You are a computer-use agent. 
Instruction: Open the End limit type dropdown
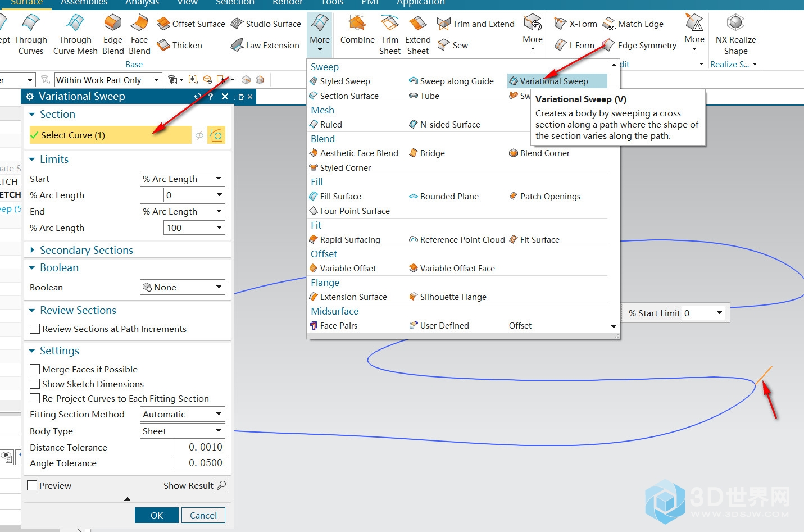183,211
